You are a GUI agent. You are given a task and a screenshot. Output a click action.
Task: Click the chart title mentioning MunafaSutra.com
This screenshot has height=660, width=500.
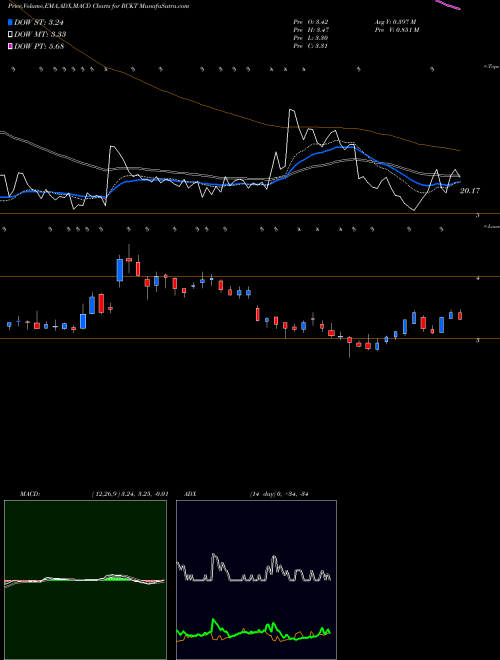(x=98, y=6)
